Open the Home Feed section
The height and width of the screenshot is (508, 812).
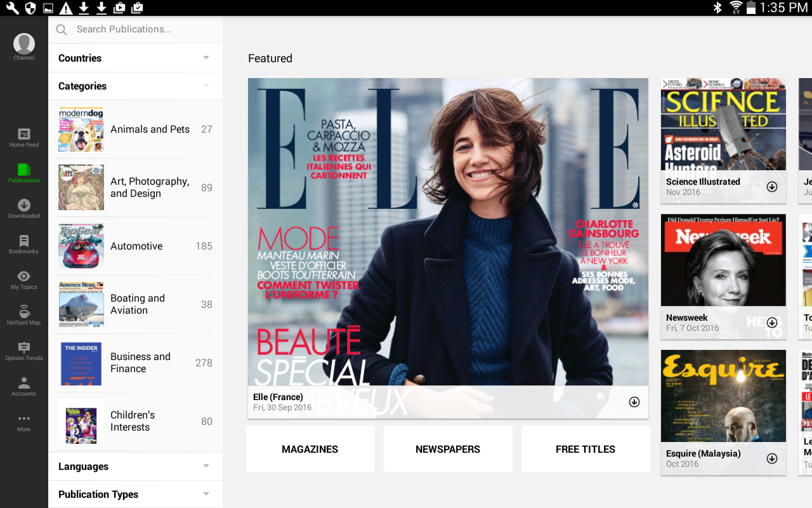coord(23,137)
